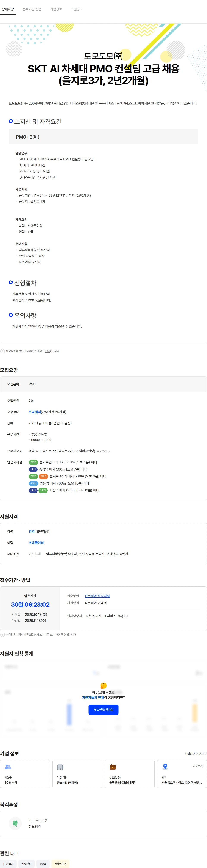
Task: Click the 프리랜서 employment type link
Action: click(x=35, y=412)
